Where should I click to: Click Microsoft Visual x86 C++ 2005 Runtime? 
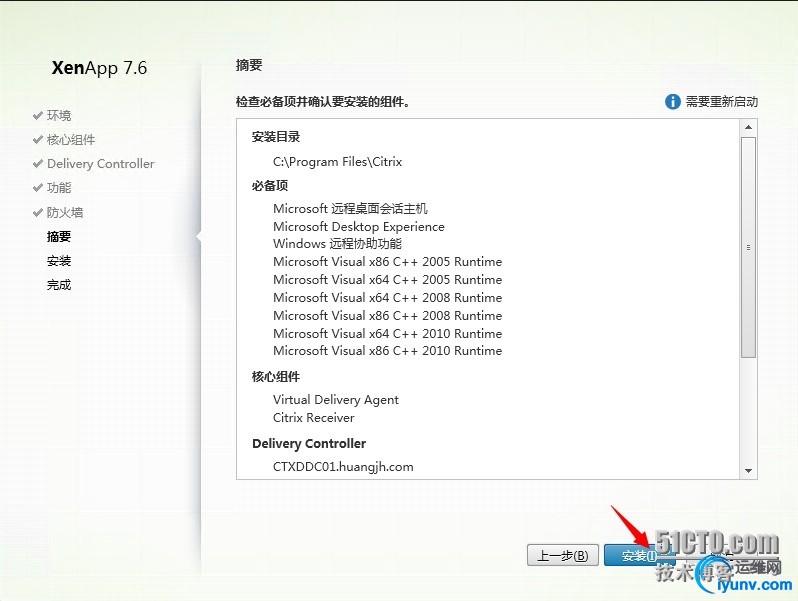point(387,262)
